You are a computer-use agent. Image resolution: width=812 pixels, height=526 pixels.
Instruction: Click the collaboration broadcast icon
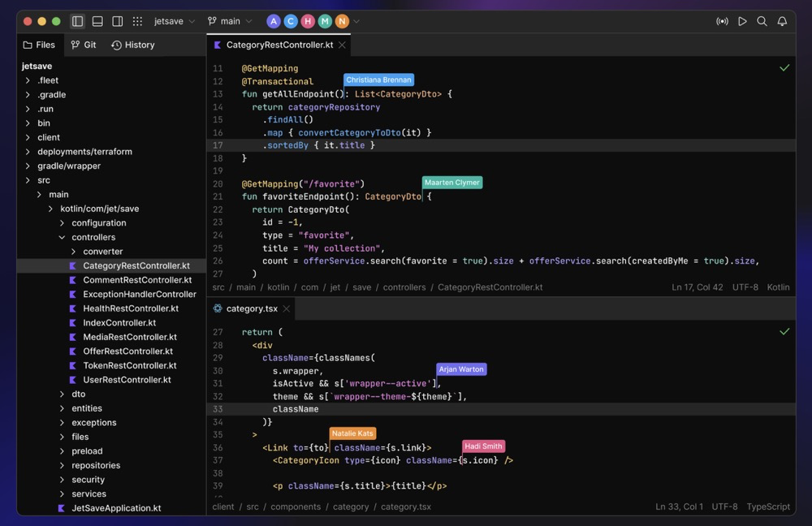722,22
